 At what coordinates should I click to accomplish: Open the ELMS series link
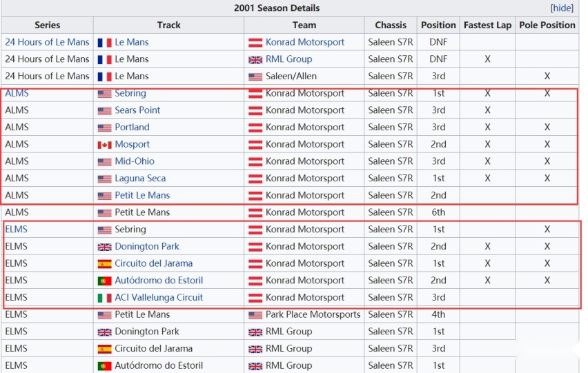[x=16, y=229]
